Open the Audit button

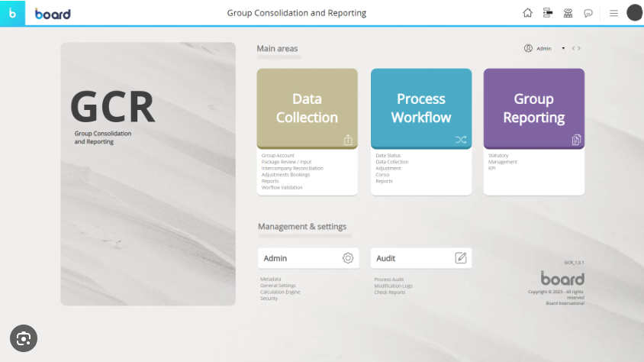(x=421, y=258)
